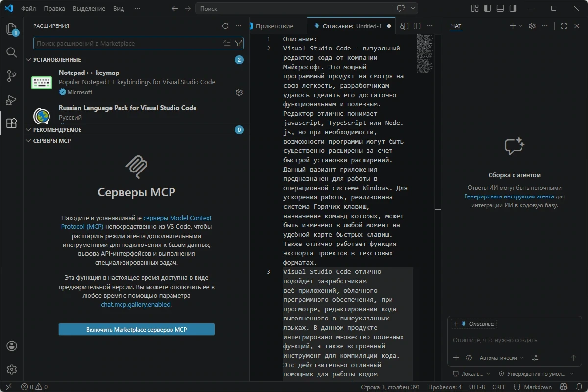Open extensions panel more actions menu

[x=238, y=26]
